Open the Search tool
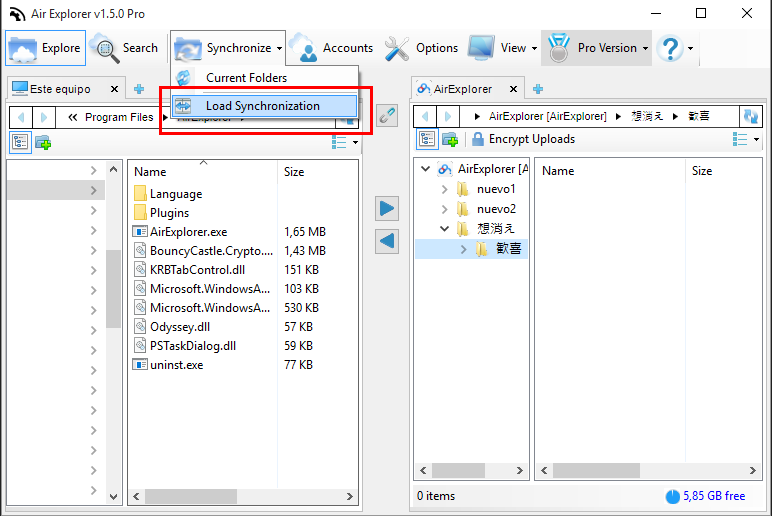The height and width of the screenshot is (516, 772). tap(127, 48)
